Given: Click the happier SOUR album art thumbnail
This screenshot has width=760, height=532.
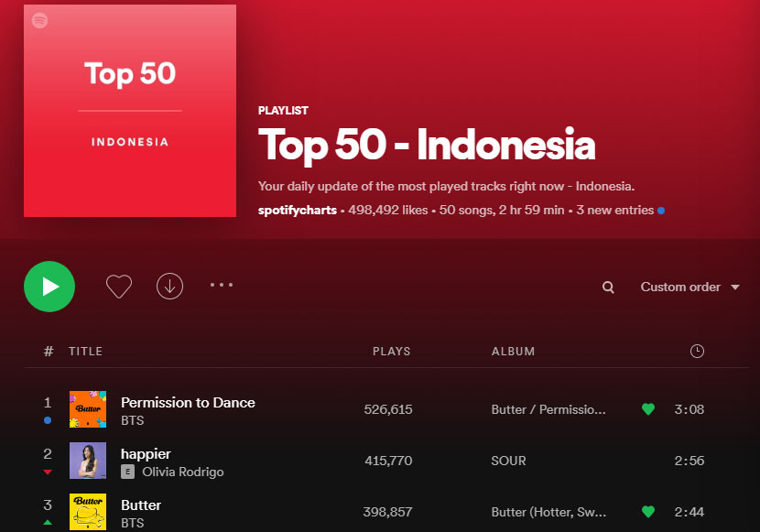Looking at the screenshot, I should (88, 461).
